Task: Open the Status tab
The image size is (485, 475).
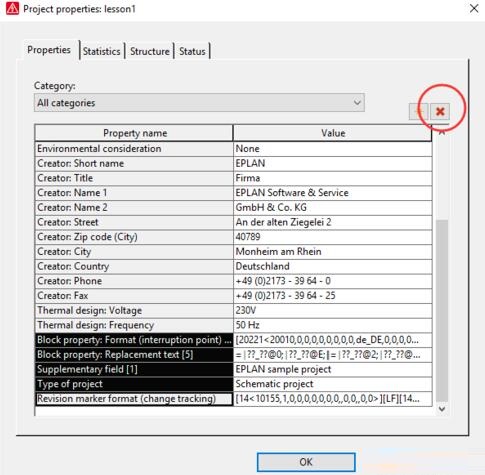Action: click(x=192, y=51)
